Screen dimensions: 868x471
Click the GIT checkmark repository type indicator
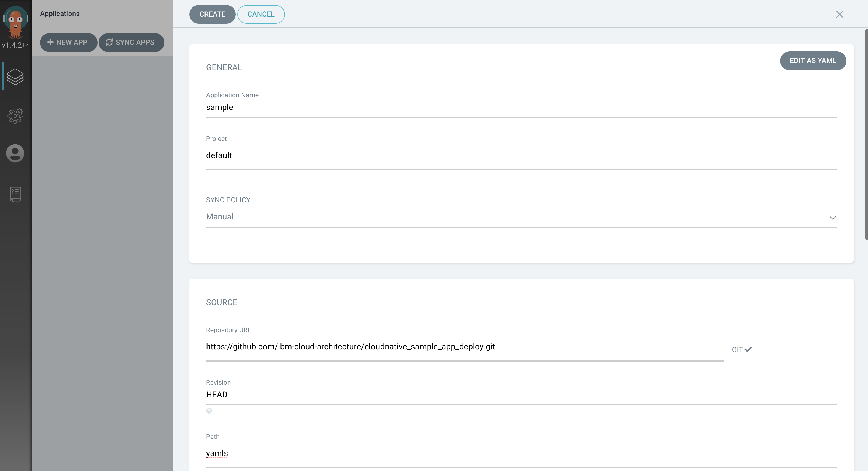[742, 350]
